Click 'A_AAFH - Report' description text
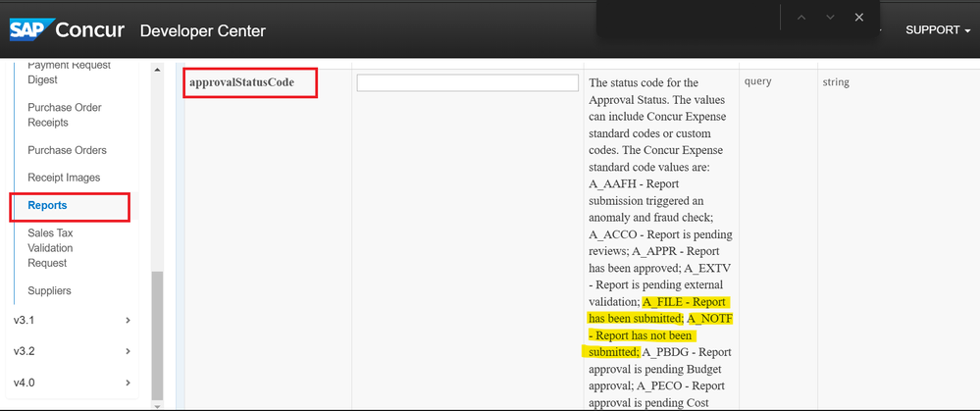This screenshot has height=411, width=980. point(634,184)
